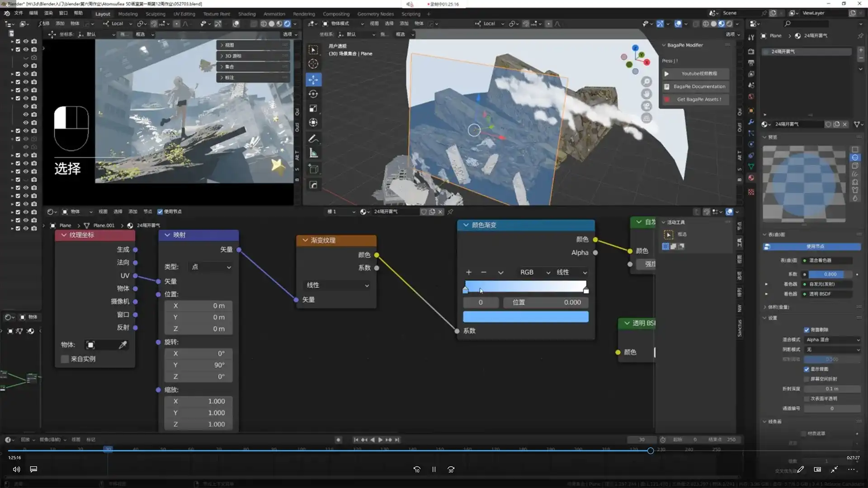Screen dimensions: 868x488
Task: Click the BagaPie Documentation button
Action: (x=695, y=86)
